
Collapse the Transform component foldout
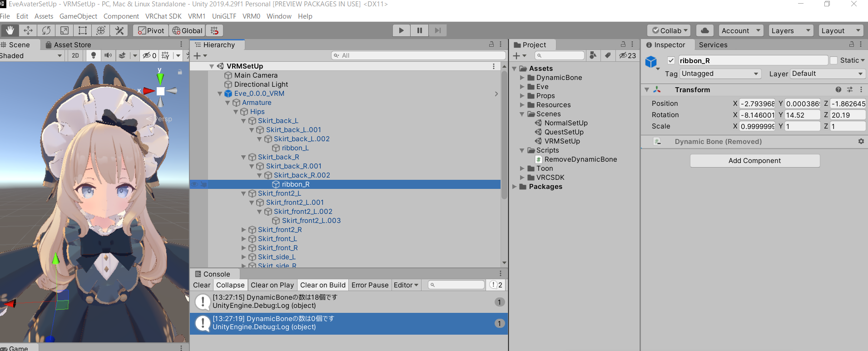click(x=647, y=90)
